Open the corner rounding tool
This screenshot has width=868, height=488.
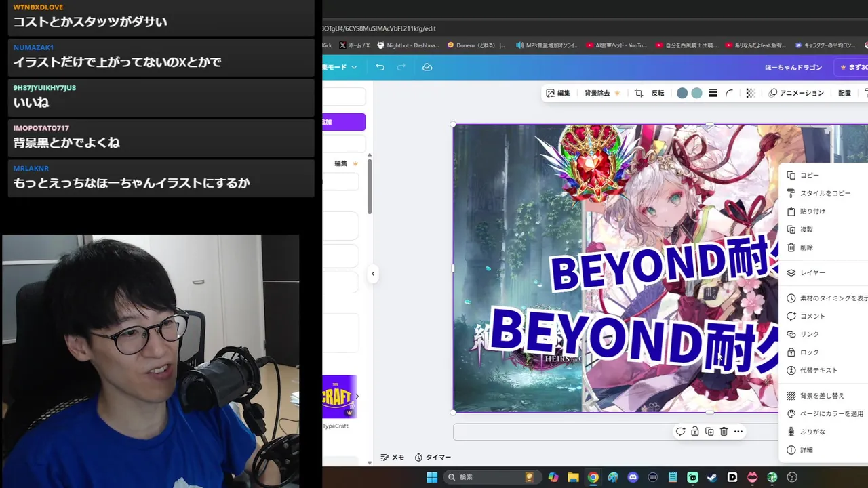[729, 93]
